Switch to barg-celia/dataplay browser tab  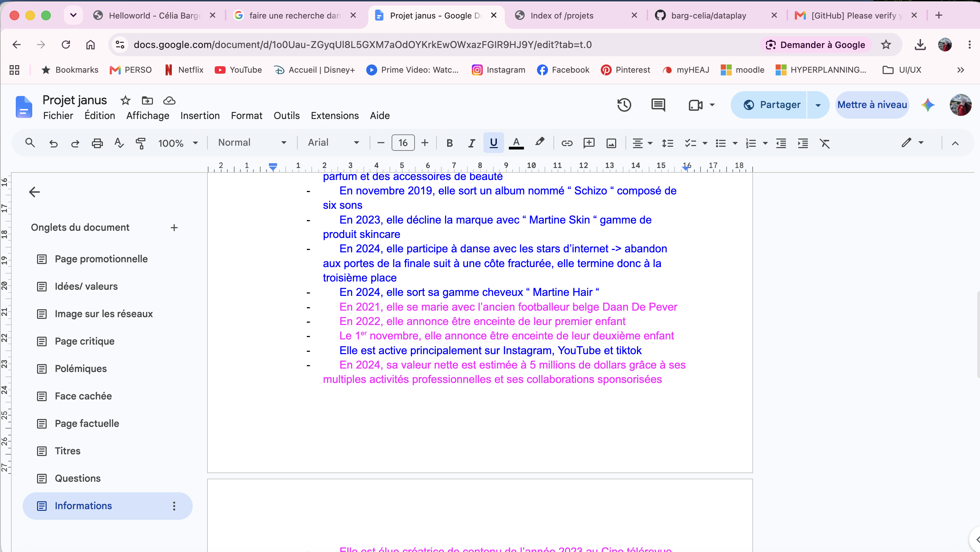tap(708, 15)
